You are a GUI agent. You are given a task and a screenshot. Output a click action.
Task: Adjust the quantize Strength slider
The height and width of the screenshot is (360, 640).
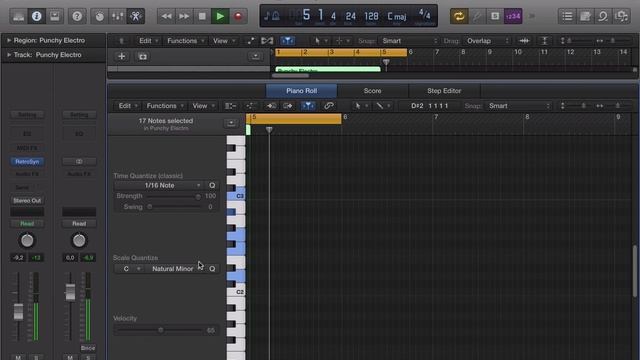coord(173,196)
